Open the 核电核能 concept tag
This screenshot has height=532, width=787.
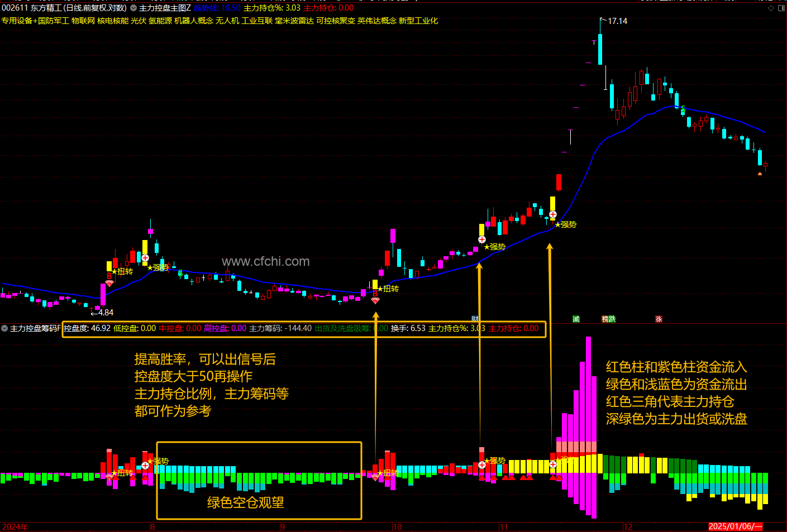point(113,21)
